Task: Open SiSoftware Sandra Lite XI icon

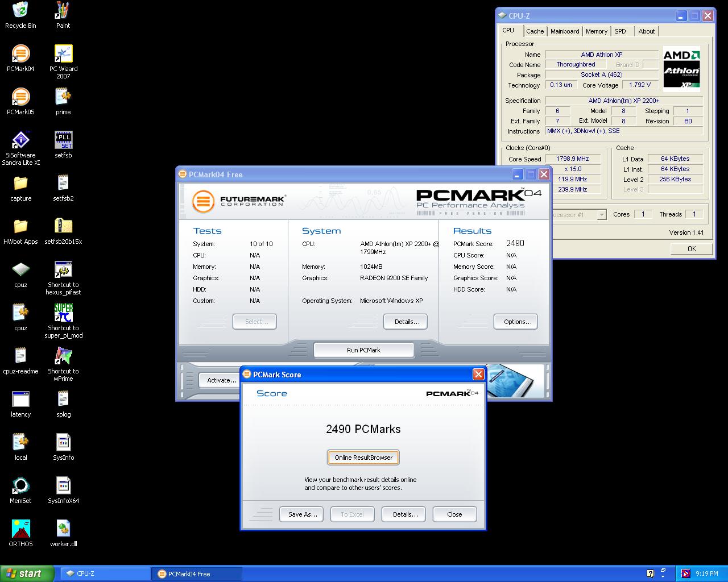Action: pyautogui.click(x=20, y=149)
